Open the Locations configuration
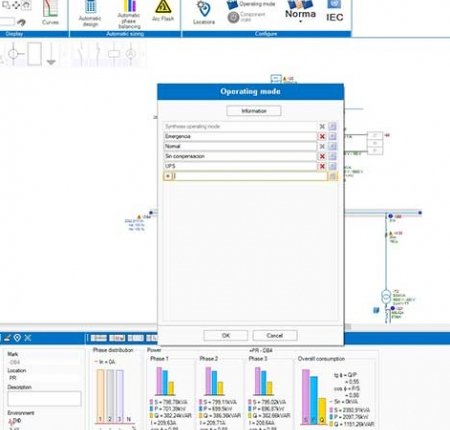Screen dimensions: 450x430 click(x=204, y=13)
